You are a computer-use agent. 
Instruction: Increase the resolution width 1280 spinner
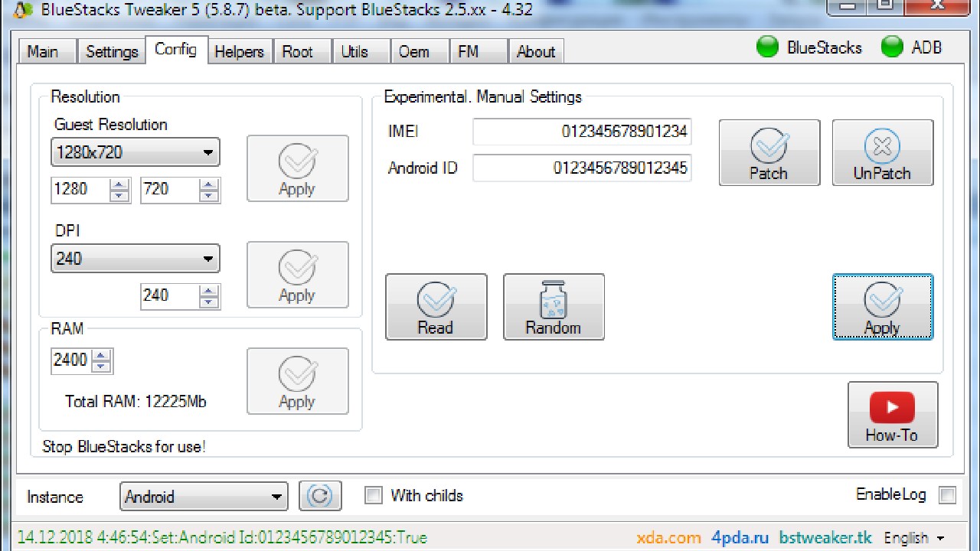click(119, 184)
